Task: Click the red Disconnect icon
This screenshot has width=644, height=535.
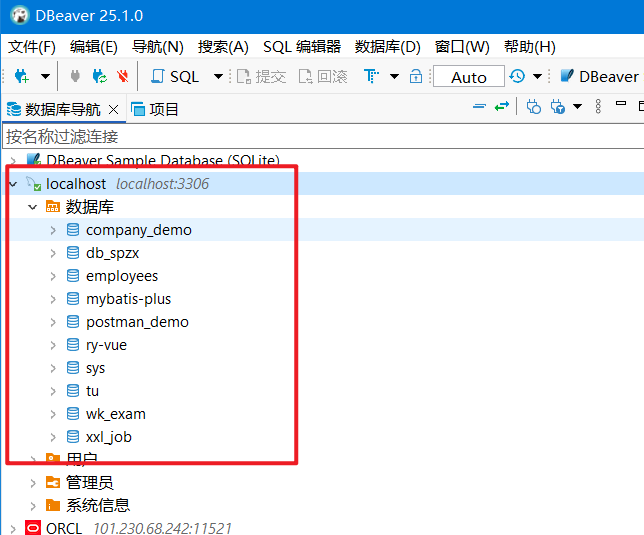Action: [122, 76]
